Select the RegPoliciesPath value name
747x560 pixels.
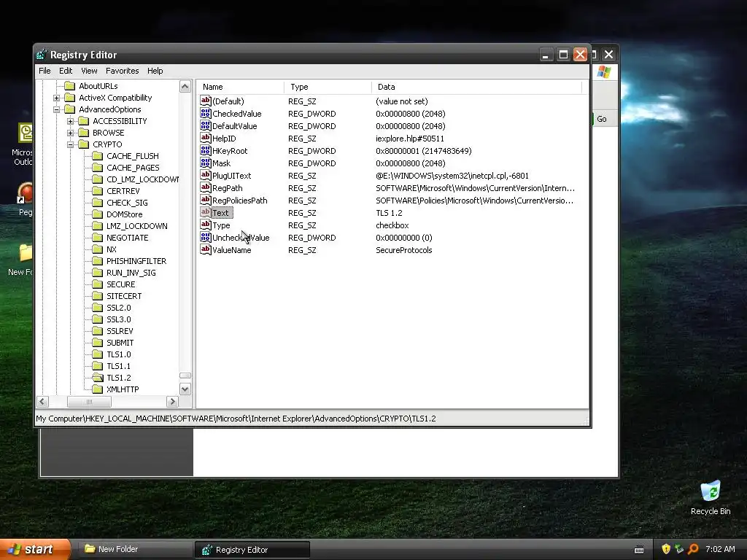pos(239,201)
